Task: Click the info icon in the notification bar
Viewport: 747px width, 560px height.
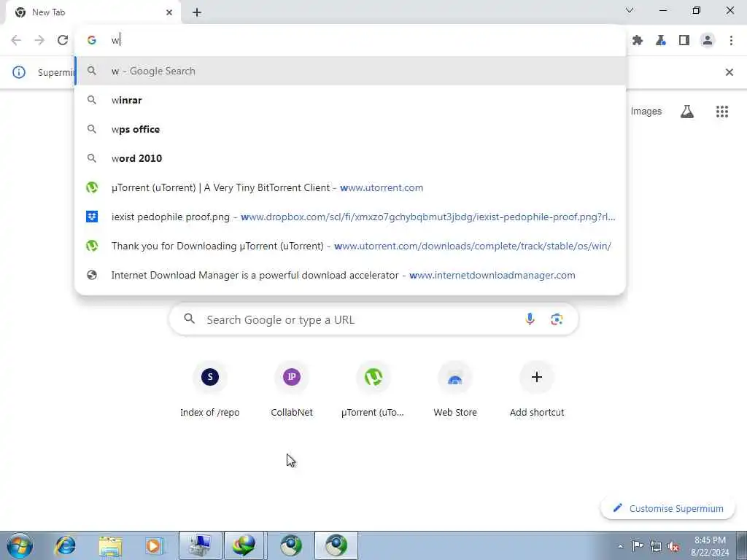Action: 18,72
